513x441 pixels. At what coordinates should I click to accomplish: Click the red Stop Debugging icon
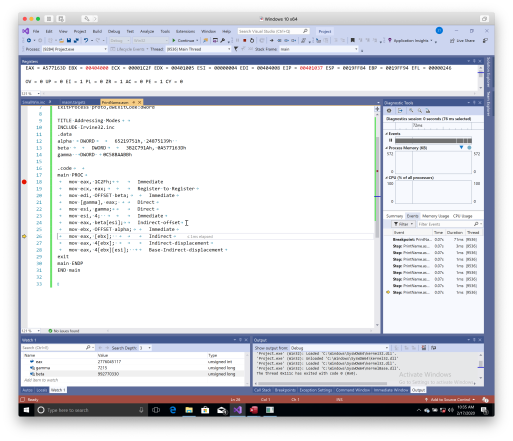point(244,40)
